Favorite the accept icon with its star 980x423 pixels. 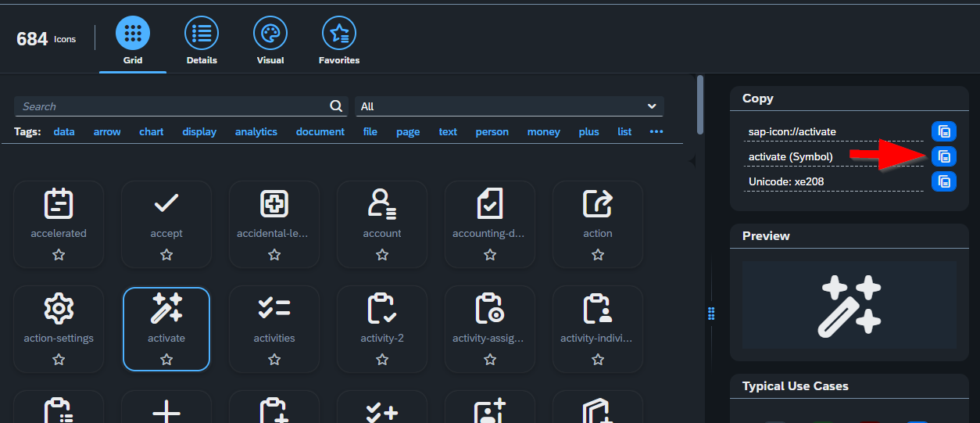click(x=166, y=255)
